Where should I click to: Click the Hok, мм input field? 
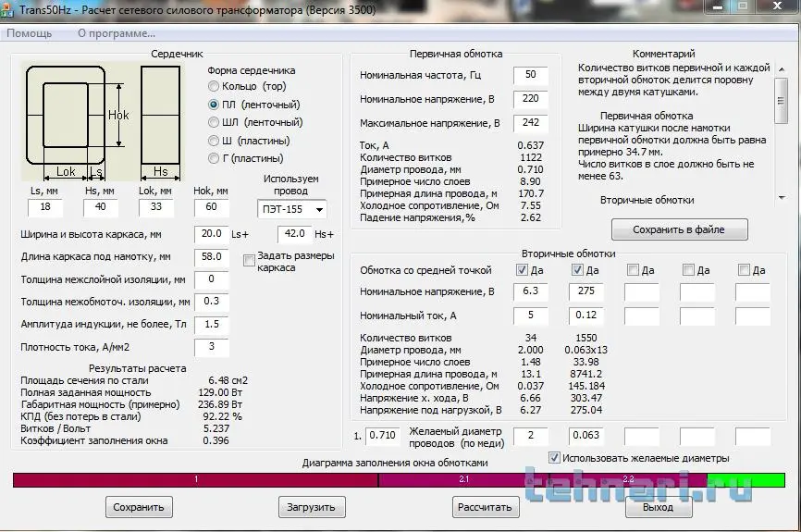coord(211,207)
